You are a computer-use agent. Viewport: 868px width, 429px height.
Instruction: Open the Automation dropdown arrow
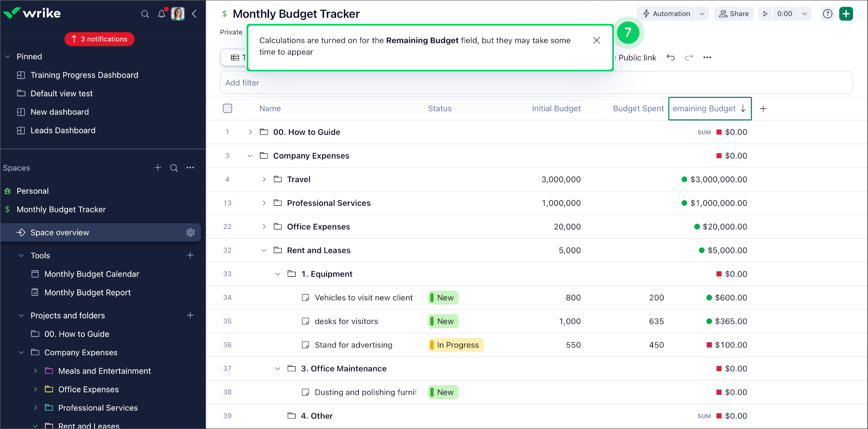(x=702, y=14)
